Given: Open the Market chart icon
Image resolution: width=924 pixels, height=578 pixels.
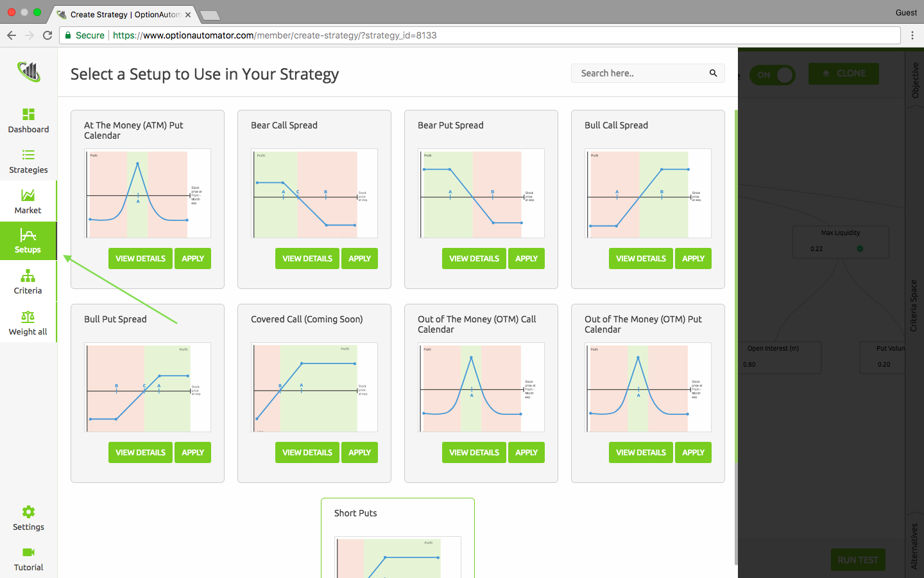Looking at the screenshot, I should tap(28, 196).
